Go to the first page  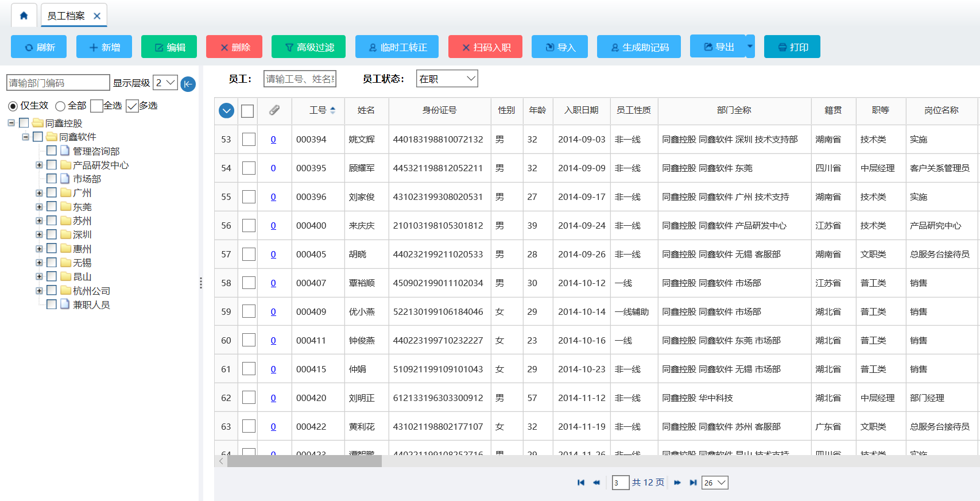pos(580,483)
